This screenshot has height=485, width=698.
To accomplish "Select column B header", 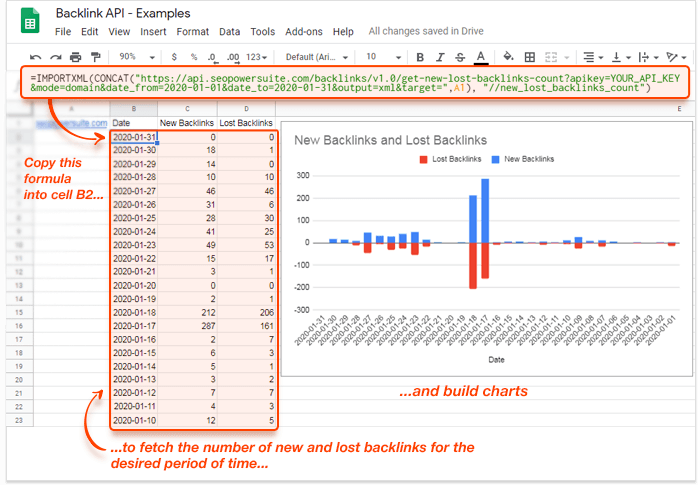I will pyautogui.click(x=134, y=109).
